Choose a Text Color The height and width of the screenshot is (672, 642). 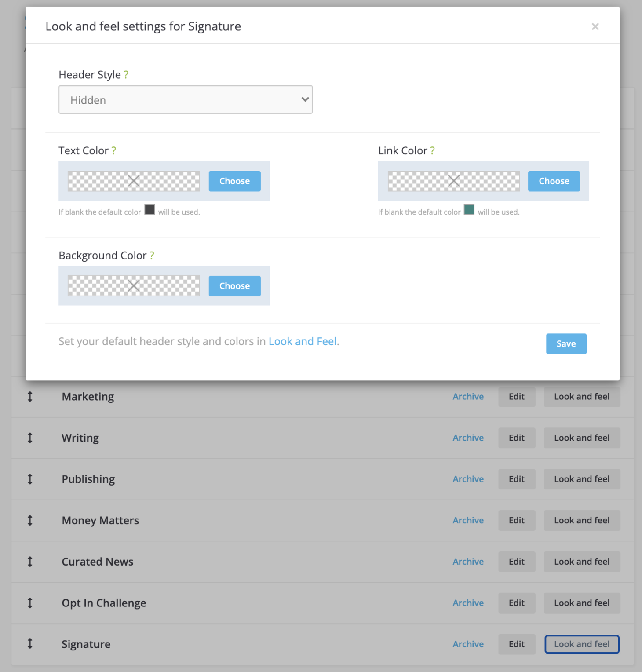click(x=234, y=181)
